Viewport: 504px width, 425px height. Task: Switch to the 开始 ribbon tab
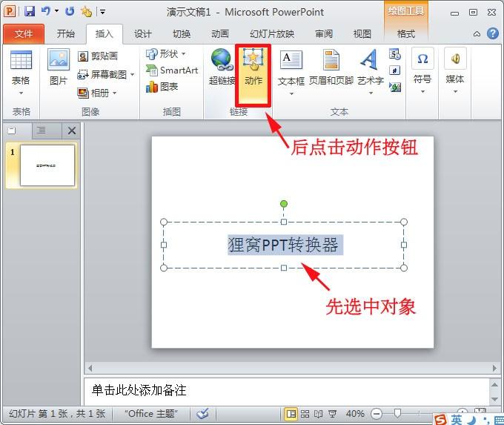[x=65, y=33]
